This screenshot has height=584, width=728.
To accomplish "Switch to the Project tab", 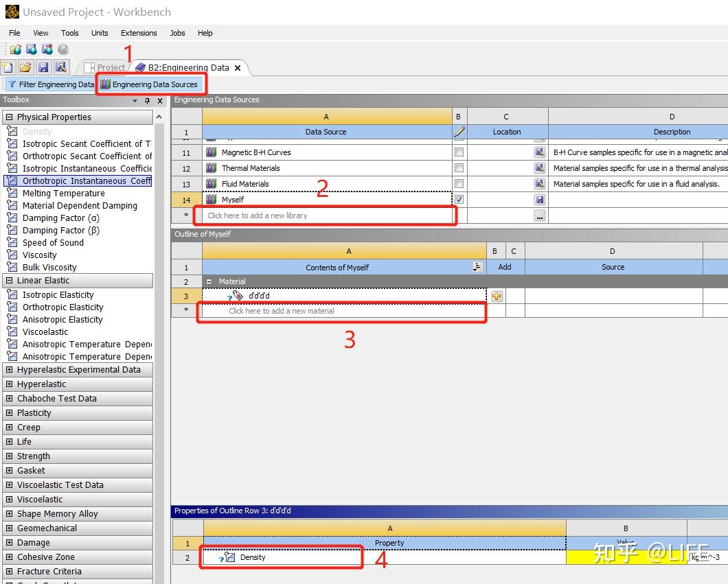I will [x=104, y=68].
